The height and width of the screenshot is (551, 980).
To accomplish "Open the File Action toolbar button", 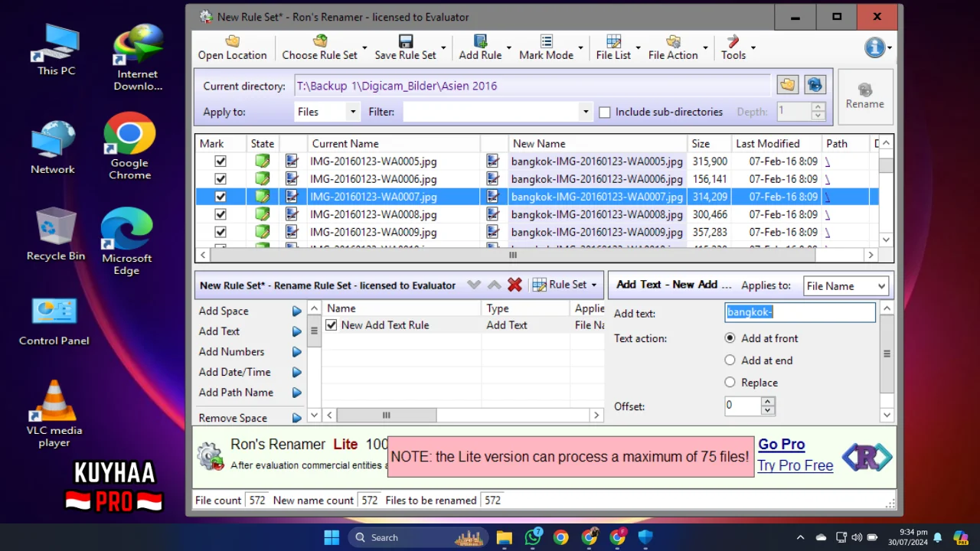I will pyautogui.click(x=673, y=47).
